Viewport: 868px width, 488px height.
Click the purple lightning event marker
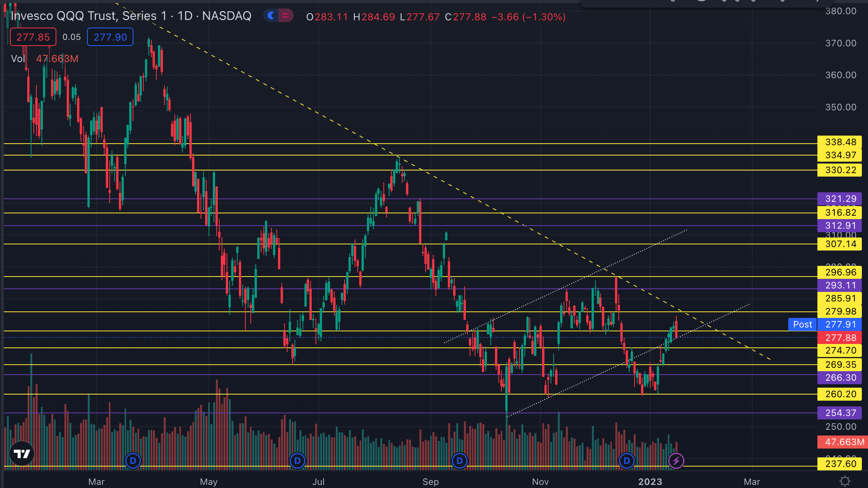pos(676,460)
